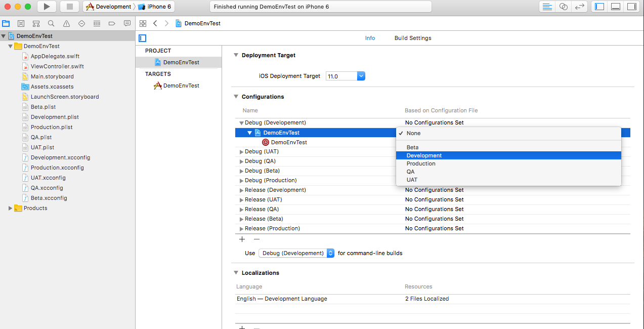Show the Version editor
Image resolution: width=644 pixels, height=329 pixels.
(580, 7)
